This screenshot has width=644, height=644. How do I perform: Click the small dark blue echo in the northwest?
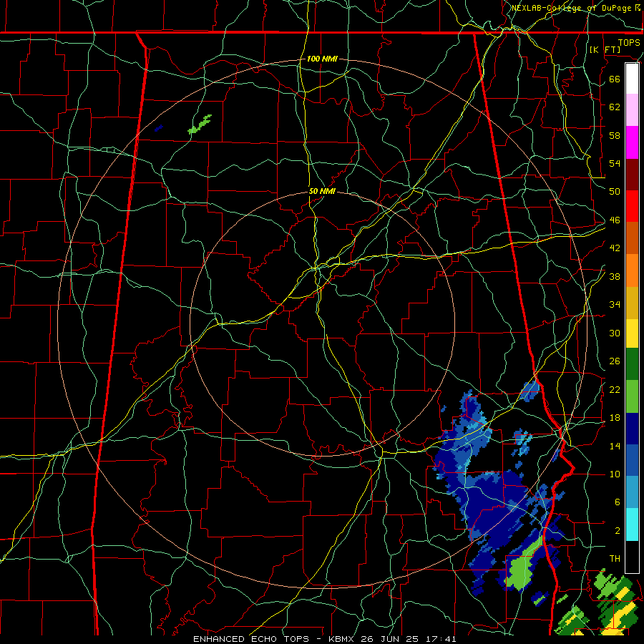[x=159, y=129]
